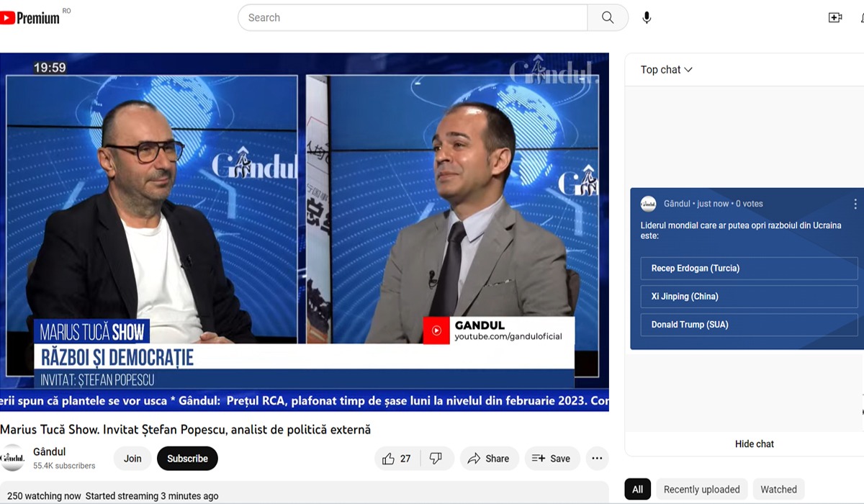Open the three-dot more actions menu

(x=597, y=459)
